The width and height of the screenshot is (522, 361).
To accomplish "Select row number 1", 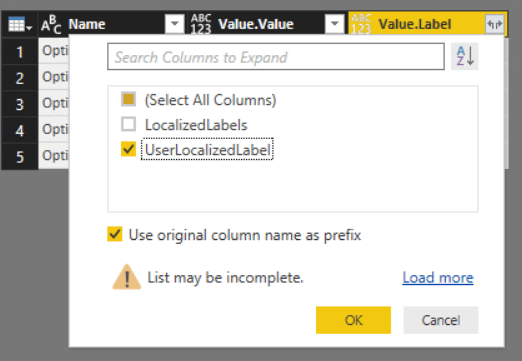I will pos(20,52).
